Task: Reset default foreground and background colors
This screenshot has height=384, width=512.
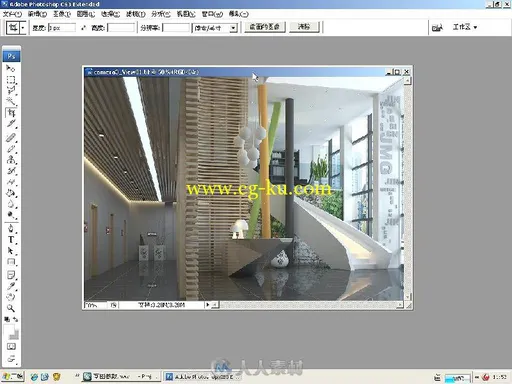Action: (7, 319)
